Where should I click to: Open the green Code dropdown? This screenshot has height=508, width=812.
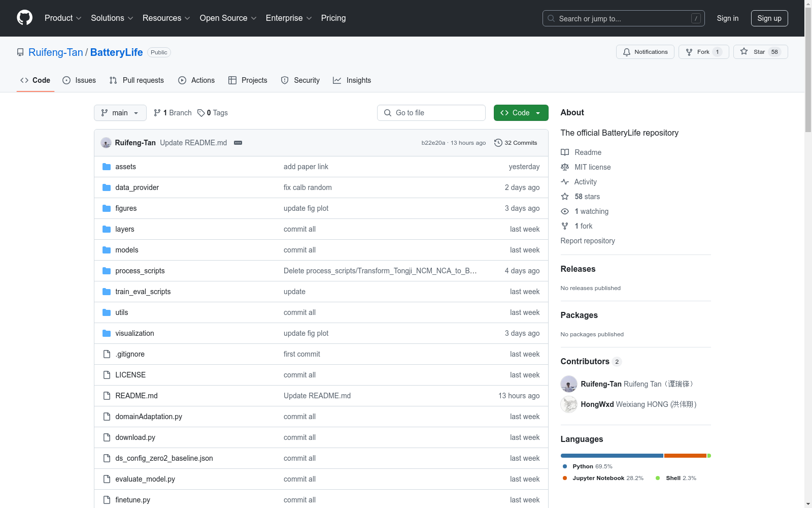(x=521, y=113)
